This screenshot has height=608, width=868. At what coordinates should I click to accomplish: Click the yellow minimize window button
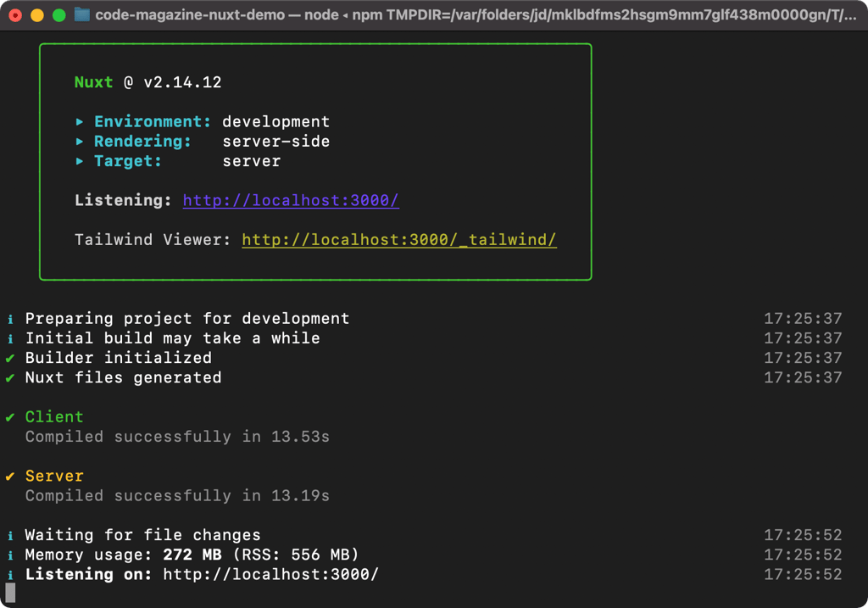point(37,15)
